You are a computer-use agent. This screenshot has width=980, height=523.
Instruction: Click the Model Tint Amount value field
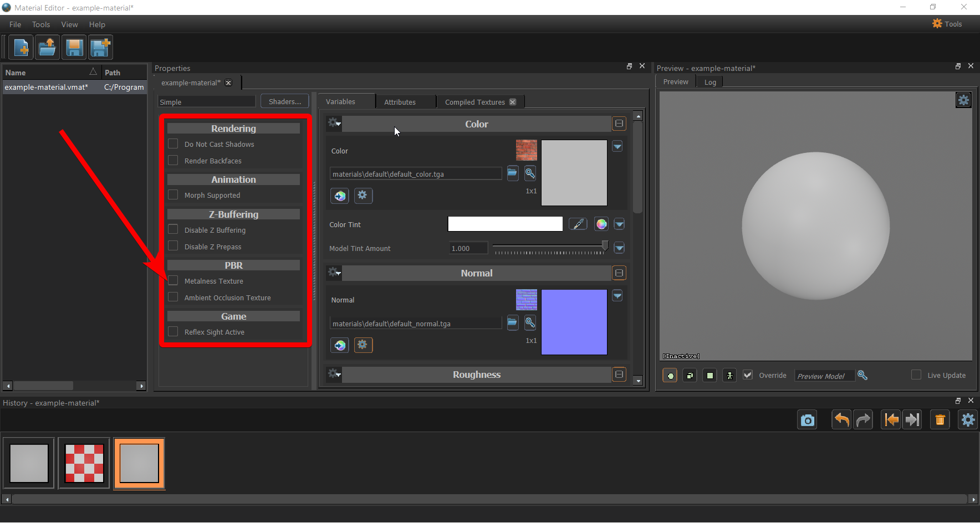click(x=468, y=248)
